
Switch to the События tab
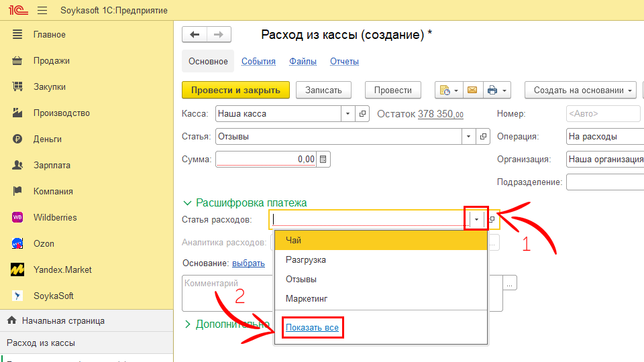(258, 61)
